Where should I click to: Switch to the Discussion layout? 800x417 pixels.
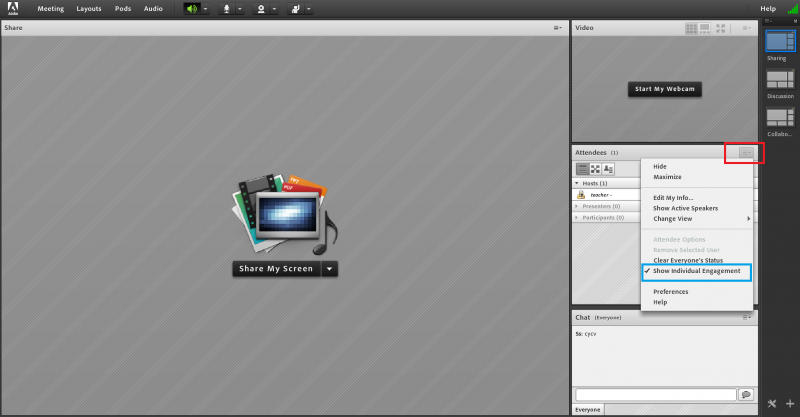tap(780, 79)
